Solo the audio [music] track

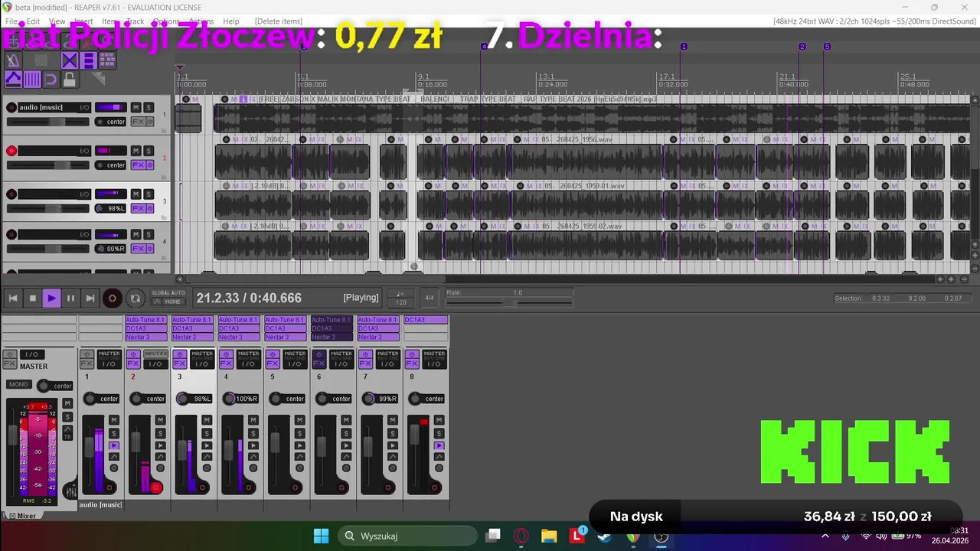pyautogui.click(x=149, y=108)
